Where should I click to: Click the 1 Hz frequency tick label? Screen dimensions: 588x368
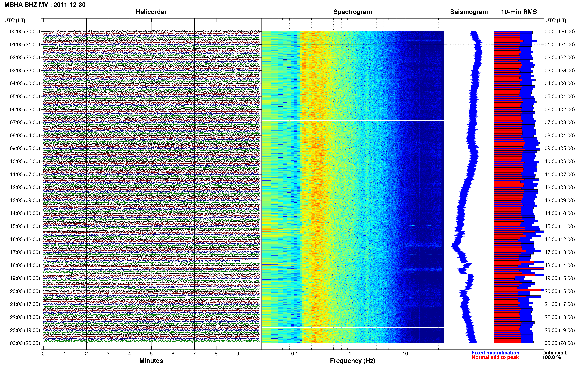pyautogui.click(x=350, y=354)
